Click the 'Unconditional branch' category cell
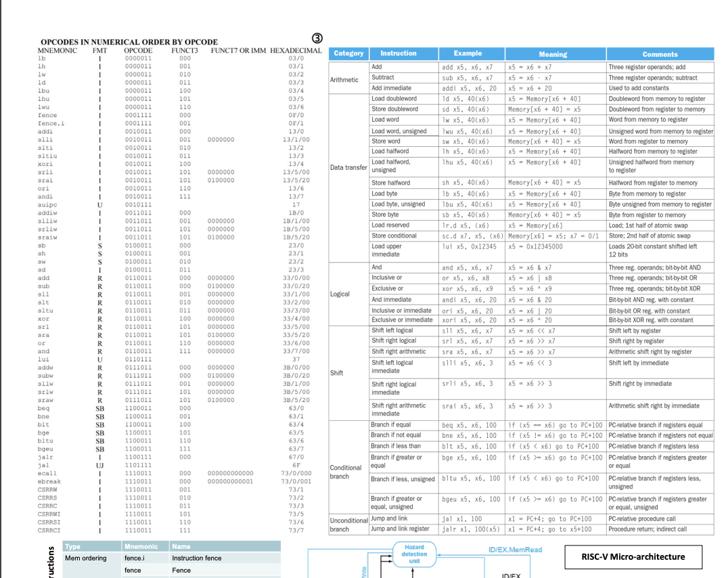Viewport: 728px width, 578px height. coord(348,525)
